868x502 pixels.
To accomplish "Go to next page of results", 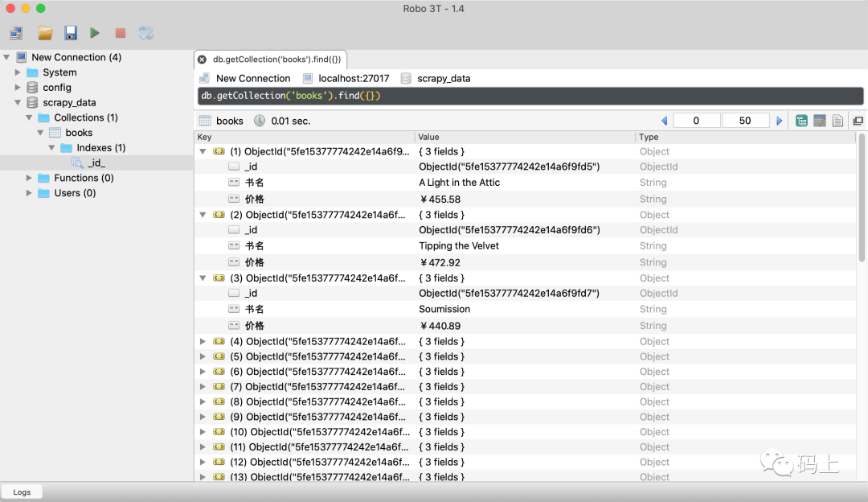I will (x=780, y=121).
